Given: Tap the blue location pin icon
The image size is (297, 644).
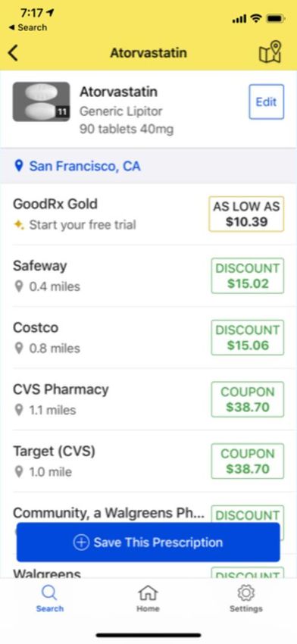Looking at the screenshot, I should [x=18, y=167].
